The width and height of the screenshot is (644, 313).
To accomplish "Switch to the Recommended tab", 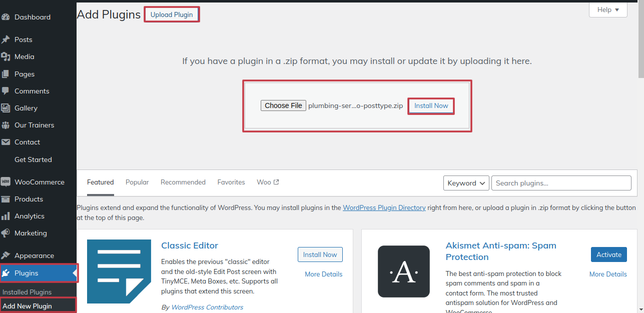I will point(183,182).
